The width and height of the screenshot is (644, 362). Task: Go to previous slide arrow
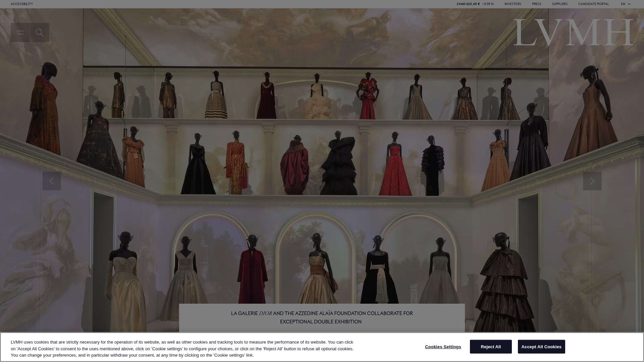(x=52, y=181)
